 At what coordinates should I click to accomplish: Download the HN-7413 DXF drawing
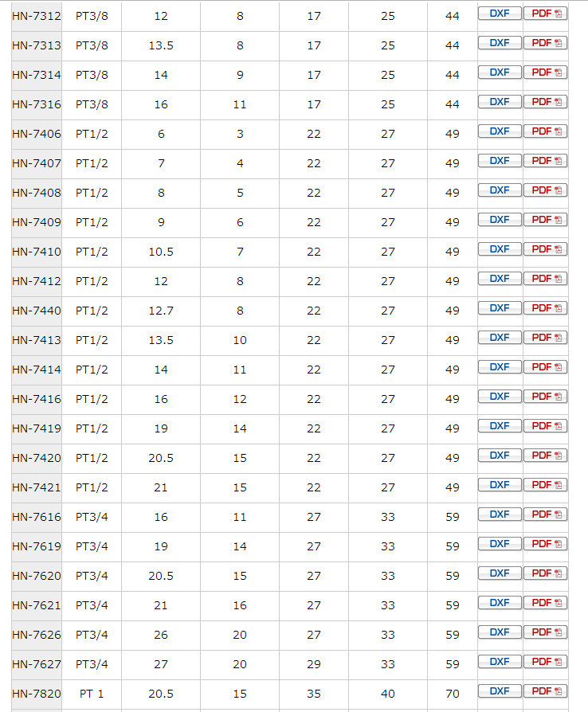click(500, 338)
